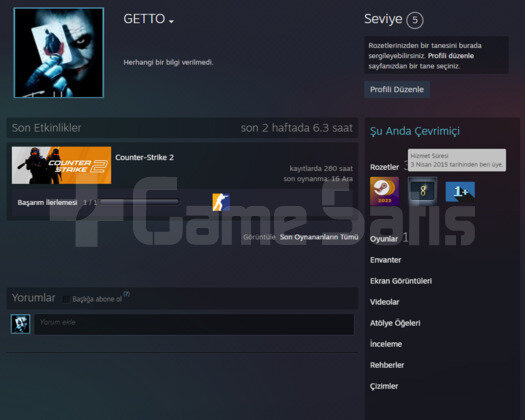Open the Videolar section
Screen dimensions: 525x420
tap(384, 302)
